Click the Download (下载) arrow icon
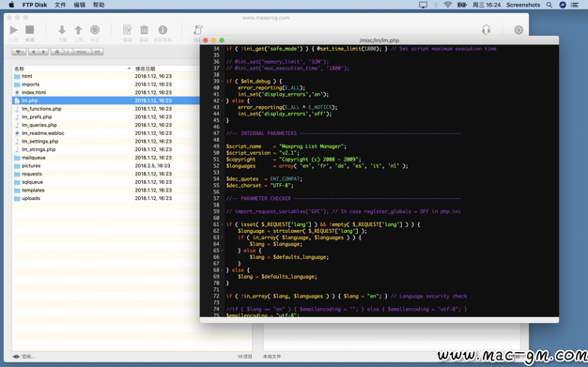The width and height of the screenshot is (588, 367). click(62, 30)
